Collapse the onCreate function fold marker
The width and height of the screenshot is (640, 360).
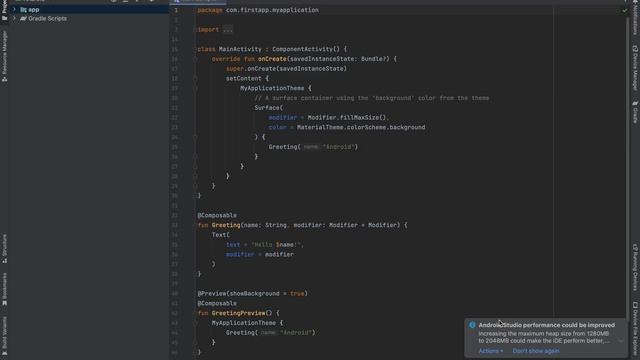(x=195, y=59)
